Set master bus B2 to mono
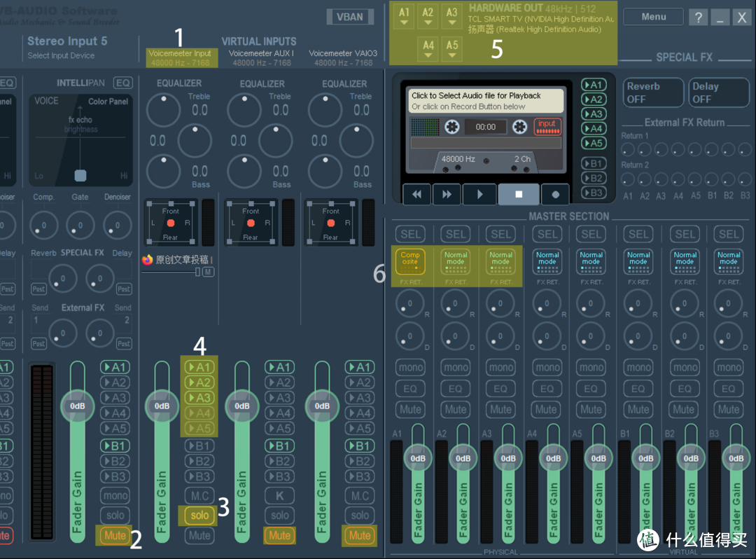Screen dimensions: 756x559 (x=684, y=368)
